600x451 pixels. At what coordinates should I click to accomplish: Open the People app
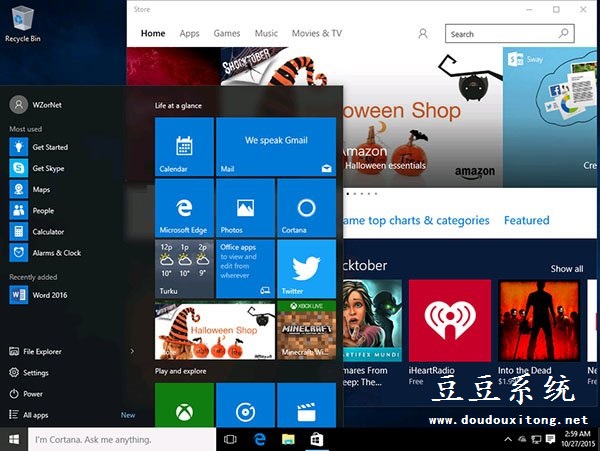pos(32,210)
